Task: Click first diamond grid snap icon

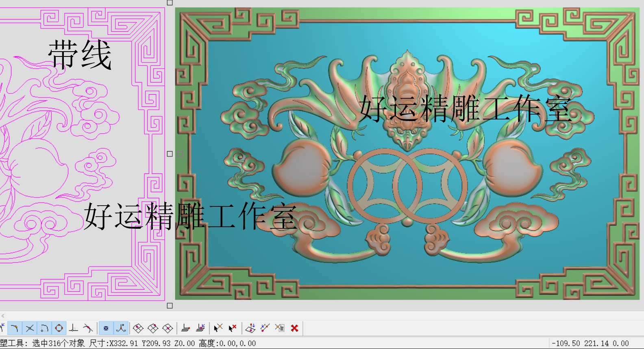Action: 138,328
